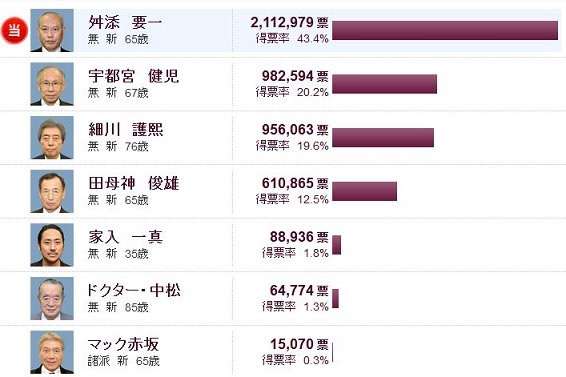
Task: Open 舛添 要一 candidate photo
Action: [x=52, y=31]
